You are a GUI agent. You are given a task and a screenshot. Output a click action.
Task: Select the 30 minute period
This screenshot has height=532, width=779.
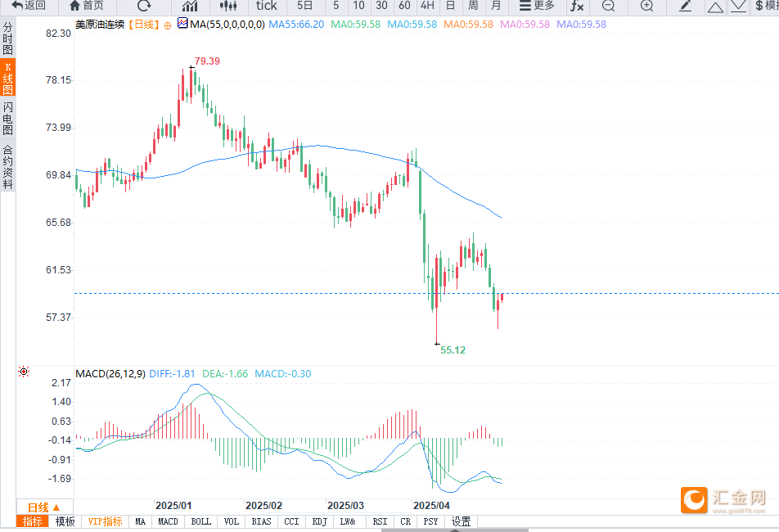[x=381, y=6]
